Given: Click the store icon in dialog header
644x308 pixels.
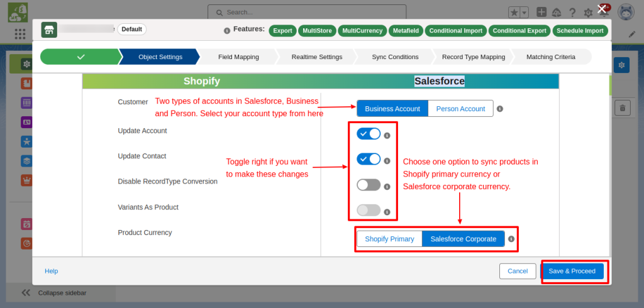Looking at the screenshot, I should [x=49, y=30].
